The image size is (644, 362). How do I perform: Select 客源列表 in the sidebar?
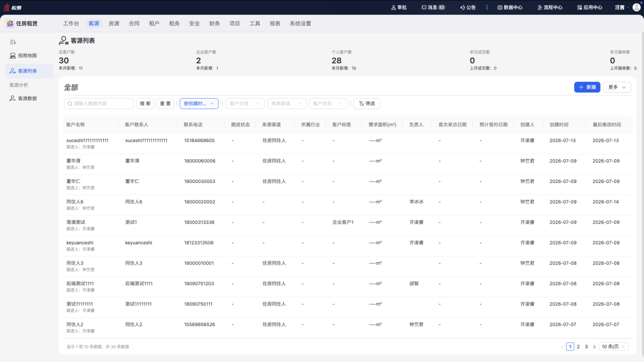point(29,71)
